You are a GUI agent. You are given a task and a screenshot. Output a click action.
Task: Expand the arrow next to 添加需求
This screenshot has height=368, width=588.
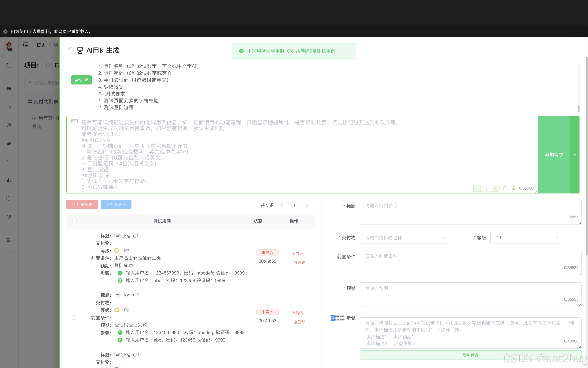pos(575,155)
